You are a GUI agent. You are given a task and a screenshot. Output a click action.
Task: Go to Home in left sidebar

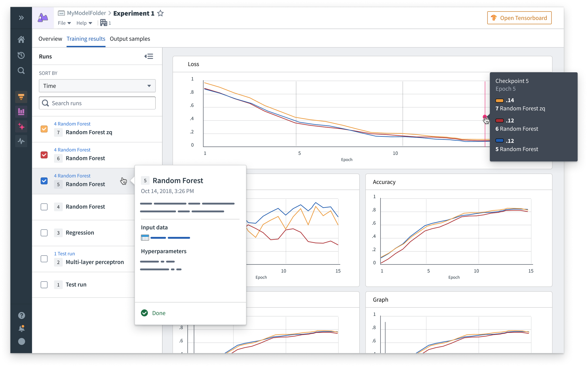[21, 39]
